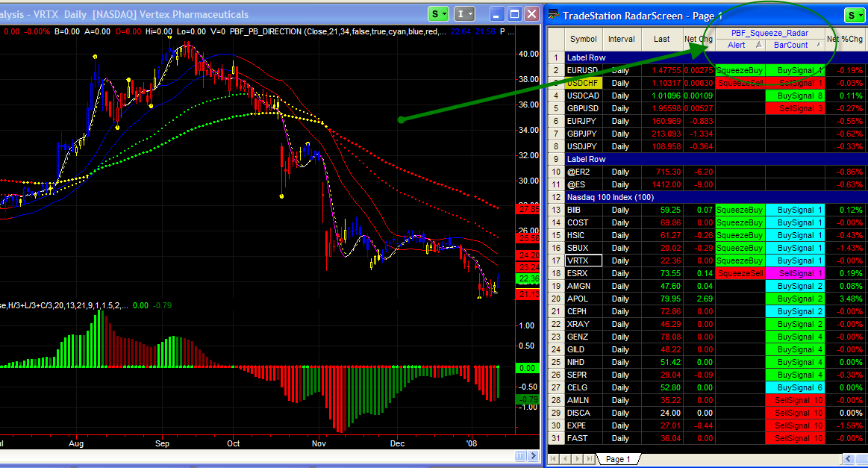Go to next page tab arrow
Screen dimensions: 868x468
[578, 458]
